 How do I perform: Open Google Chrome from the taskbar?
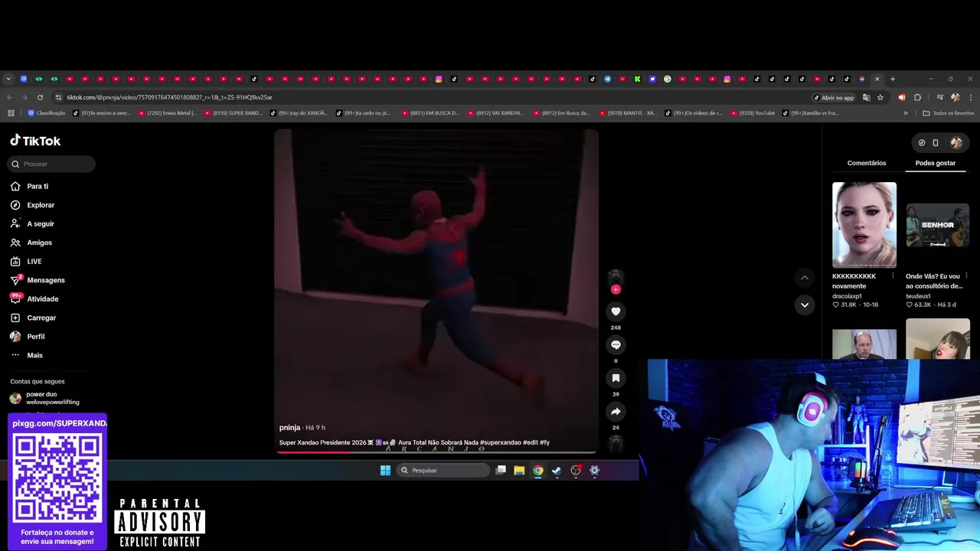pyautogui.click(x=538, y=471)
